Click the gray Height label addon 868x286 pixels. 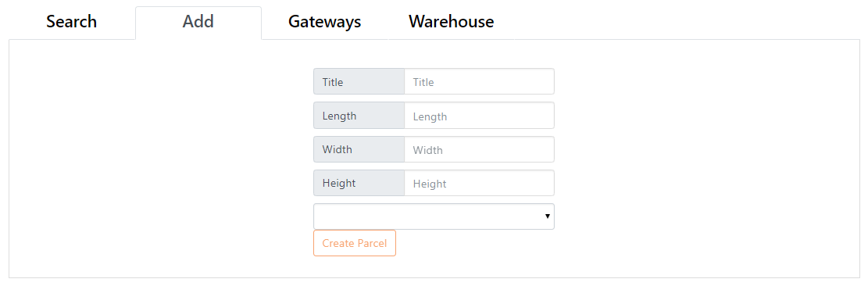[x=359, y=183]
